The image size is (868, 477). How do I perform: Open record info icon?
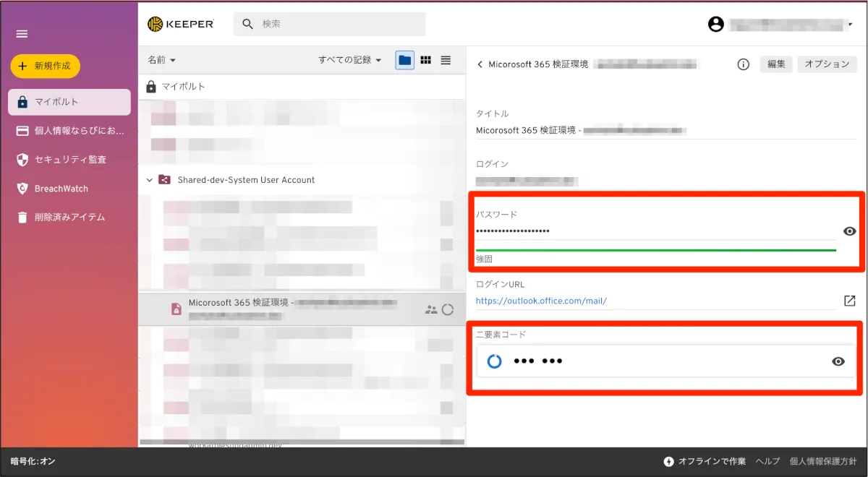click(743, 64)
